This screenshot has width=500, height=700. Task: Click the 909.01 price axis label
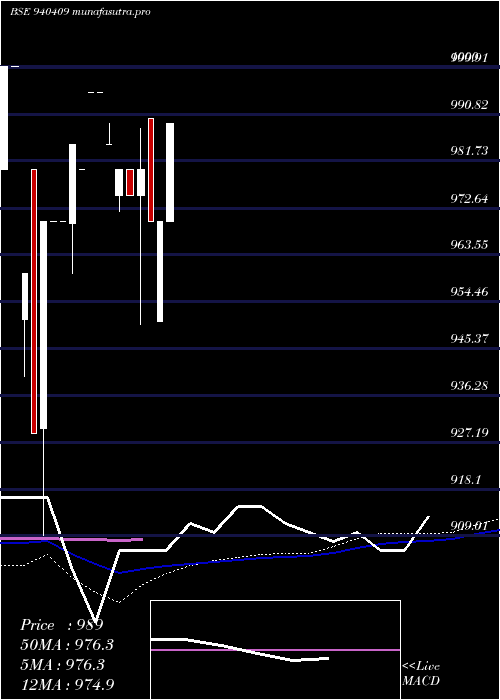pyautogui.click(x=468, y=526)
